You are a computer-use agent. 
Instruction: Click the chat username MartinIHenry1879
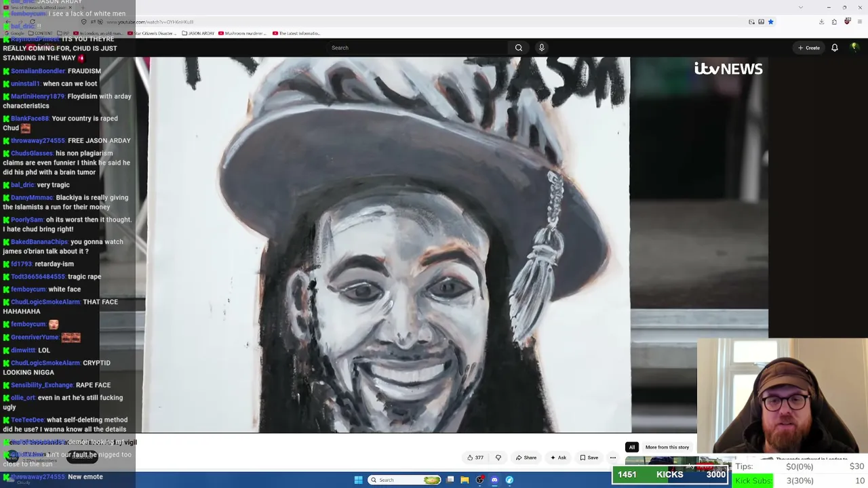(37, 96)
